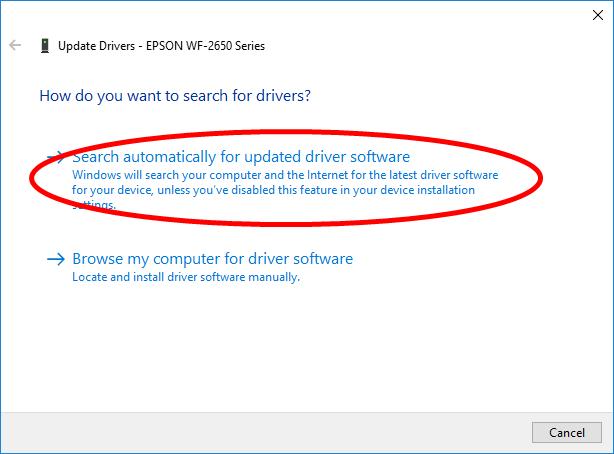The image size is (614, 454).
Task: Click the EPSON device icon in the title
Action: tap(45, 46)
